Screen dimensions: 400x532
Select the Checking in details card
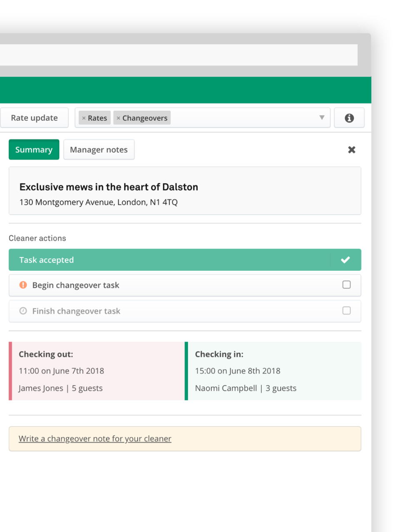[x=274, y=371]
